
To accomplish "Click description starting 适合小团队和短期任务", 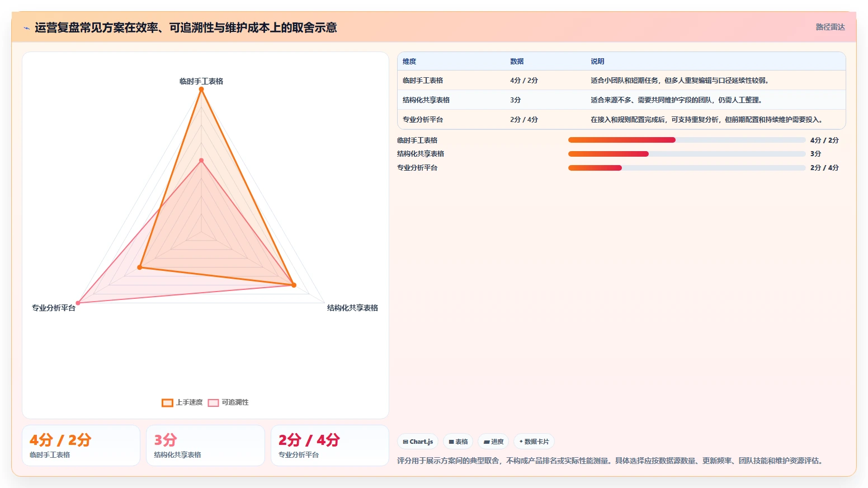I will coord(681,81).
